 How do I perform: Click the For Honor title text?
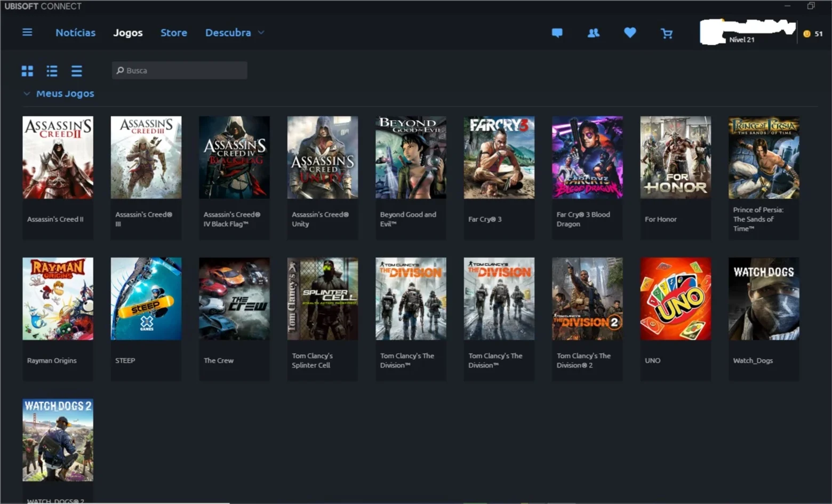(x=661, y=219)
